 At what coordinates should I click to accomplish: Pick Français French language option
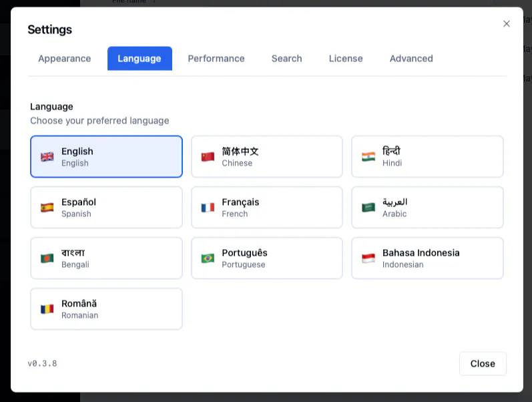[267, 208]
